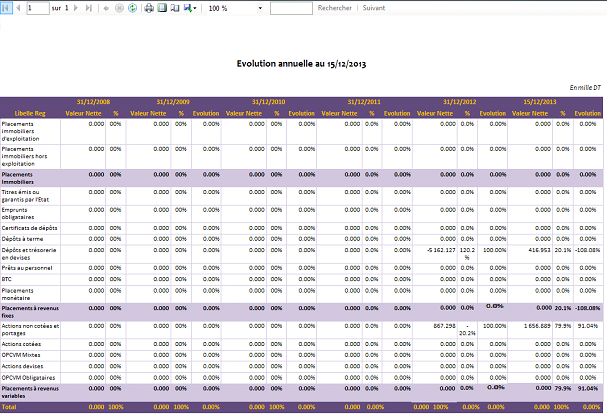Go back to the parent report

pos(106,8)
